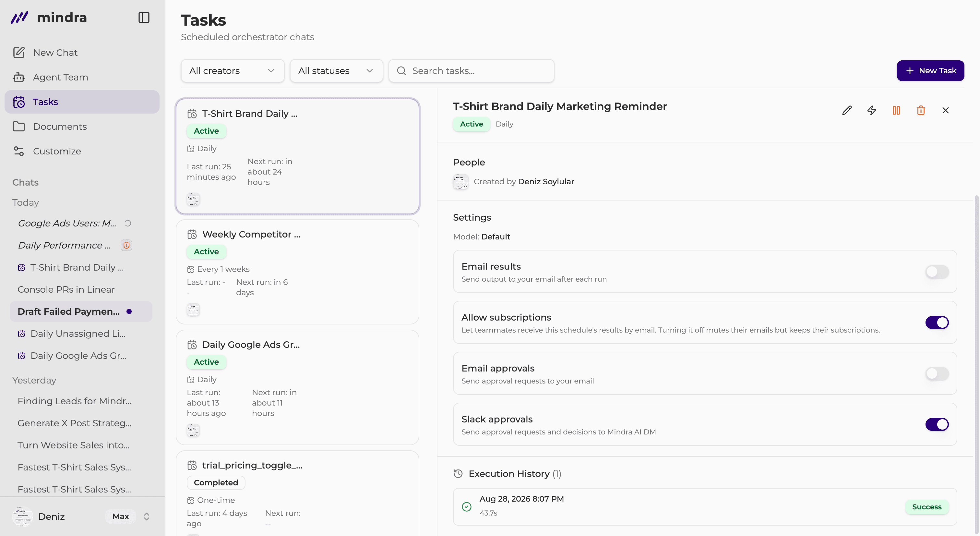Click the Completed badge on trial_pricing_toggle card

(x=216, y=483)
